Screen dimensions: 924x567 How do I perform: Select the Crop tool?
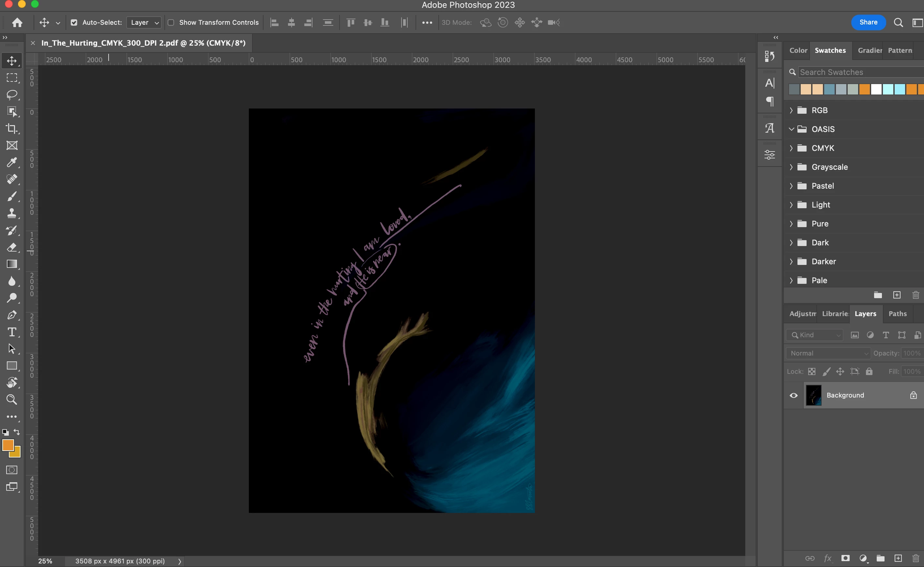12,128
